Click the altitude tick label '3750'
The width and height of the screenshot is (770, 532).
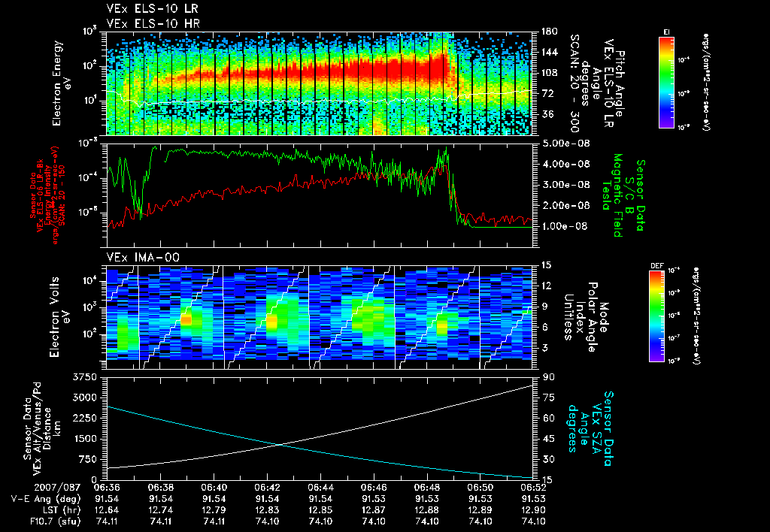(x=84, y=377)
